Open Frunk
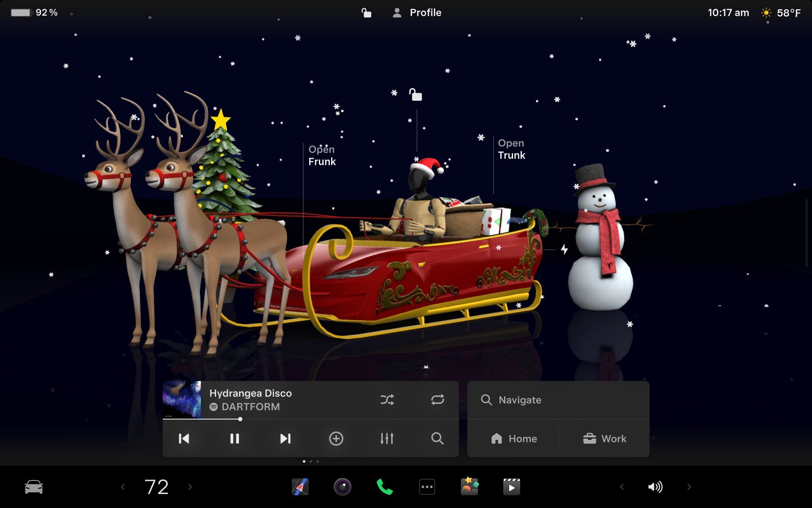 (x=321, y=155)
